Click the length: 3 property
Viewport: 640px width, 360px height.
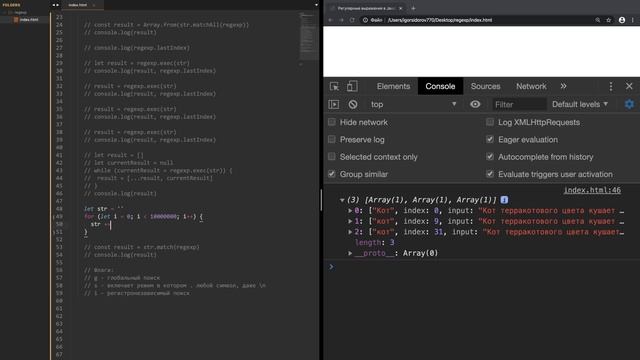coord(374,242)
